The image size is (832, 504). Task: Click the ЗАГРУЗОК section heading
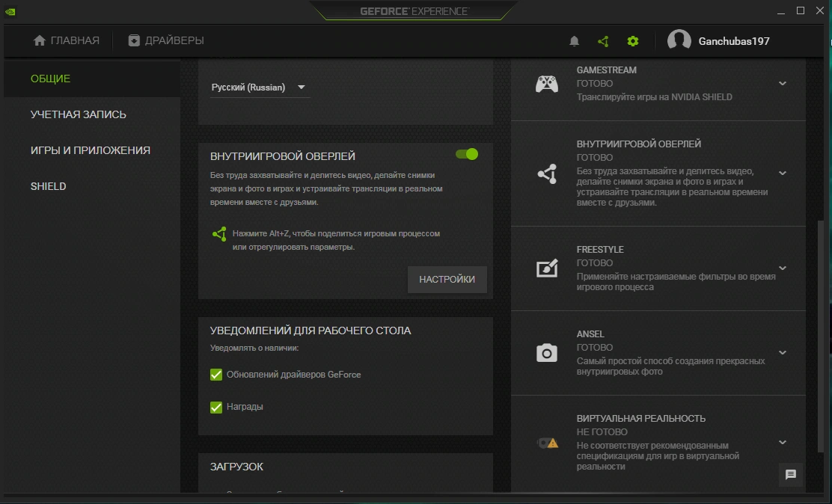(x=236, y=467)
